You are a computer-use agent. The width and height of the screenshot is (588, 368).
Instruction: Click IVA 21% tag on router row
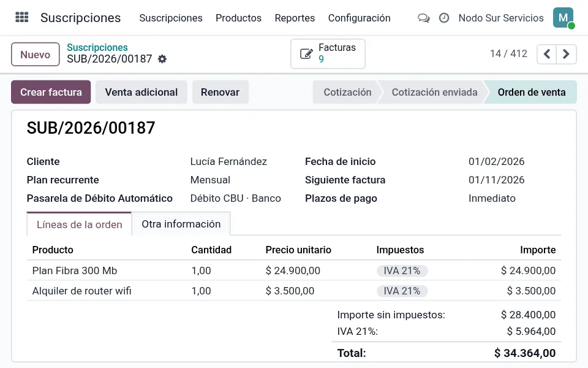(x=402, y=291)
